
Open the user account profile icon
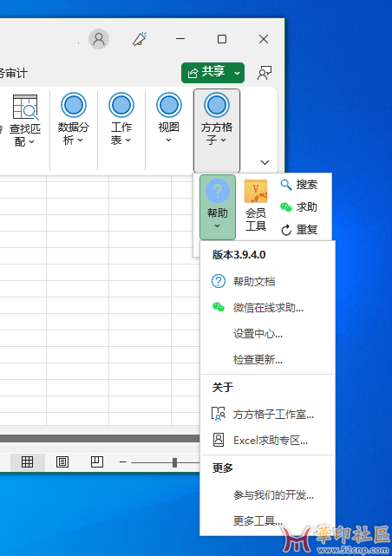pos(99,39)
